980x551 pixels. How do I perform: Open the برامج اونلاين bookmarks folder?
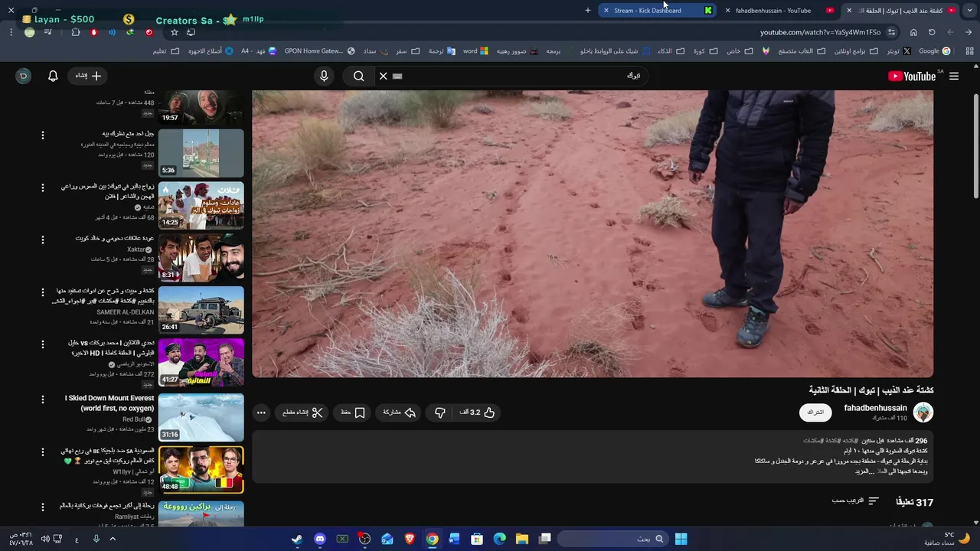[x=856, y=51]
